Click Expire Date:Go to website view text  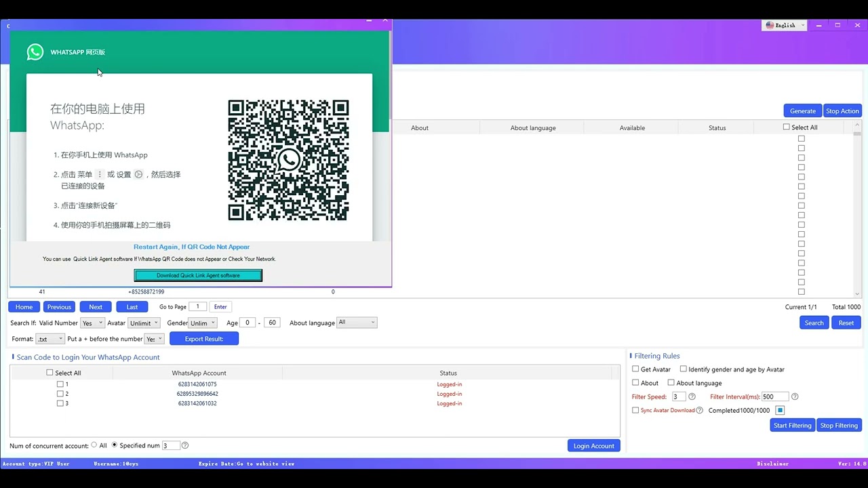(247, 464)
